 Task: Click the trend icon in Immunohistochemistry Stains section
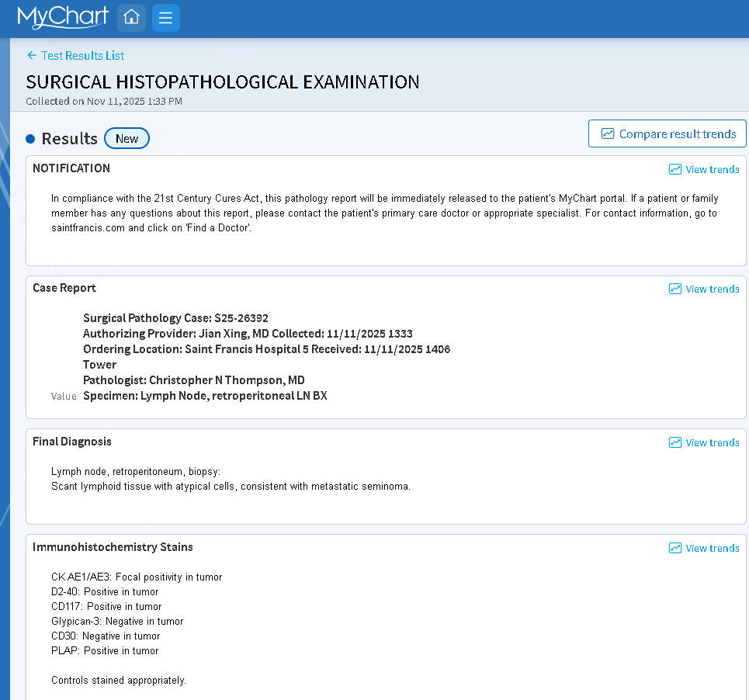tap(675, 548)
